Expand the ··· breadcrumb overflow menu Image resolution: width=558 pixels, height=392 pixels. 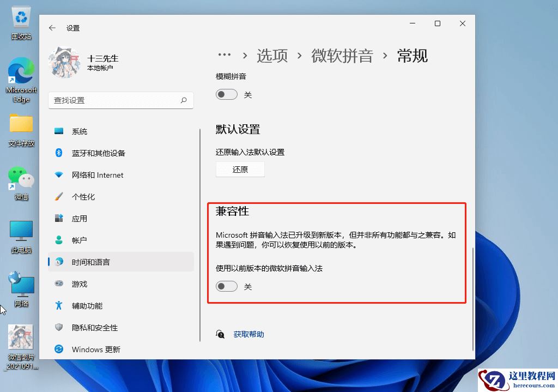(x=225, y=54)
